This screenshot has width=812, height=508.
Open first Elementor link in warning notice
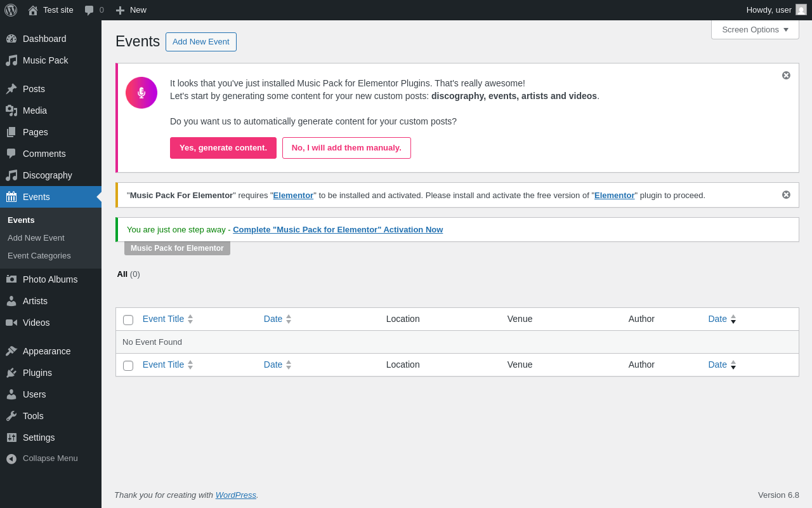click(293, 196)
